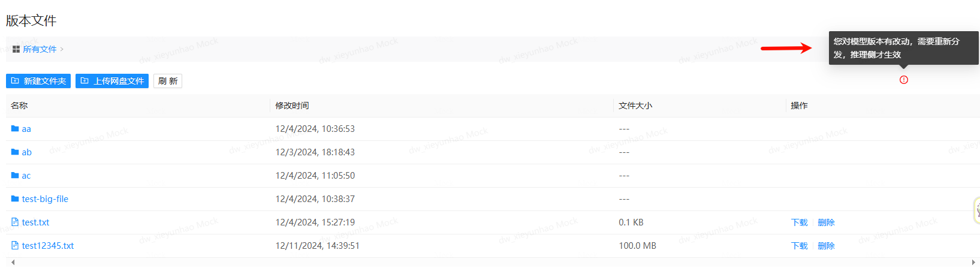980x271 pixels.
Task: Click the red warning exclamation icon
Action: click(x=904, y=80)
